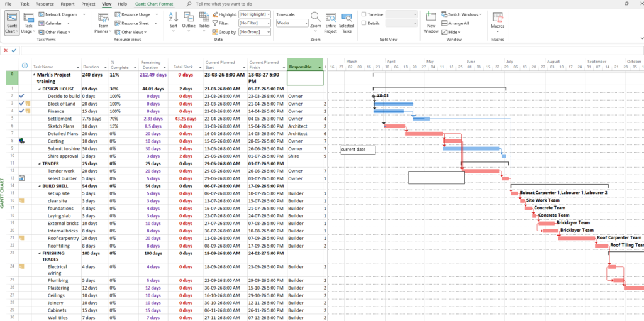Open the Group by dropdown
This screenshot has width=644, height=321.
pyautogui.click(x=255, y=32)
